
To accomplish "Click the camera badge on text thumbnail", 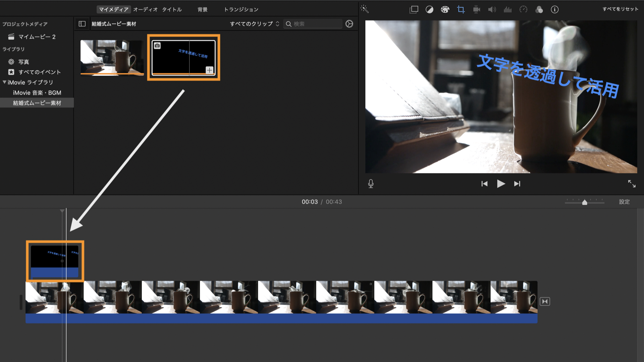I will 157,46.
